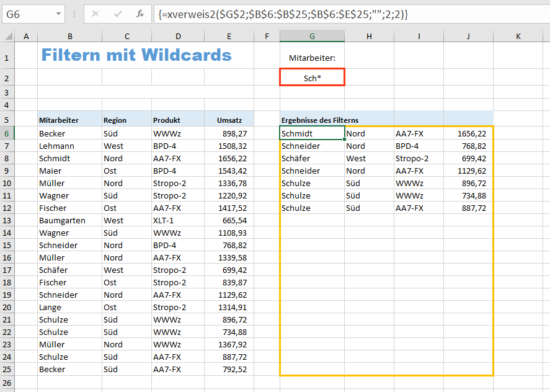Select the value 839,87
The image size is (550, 392).
[229, 282]
